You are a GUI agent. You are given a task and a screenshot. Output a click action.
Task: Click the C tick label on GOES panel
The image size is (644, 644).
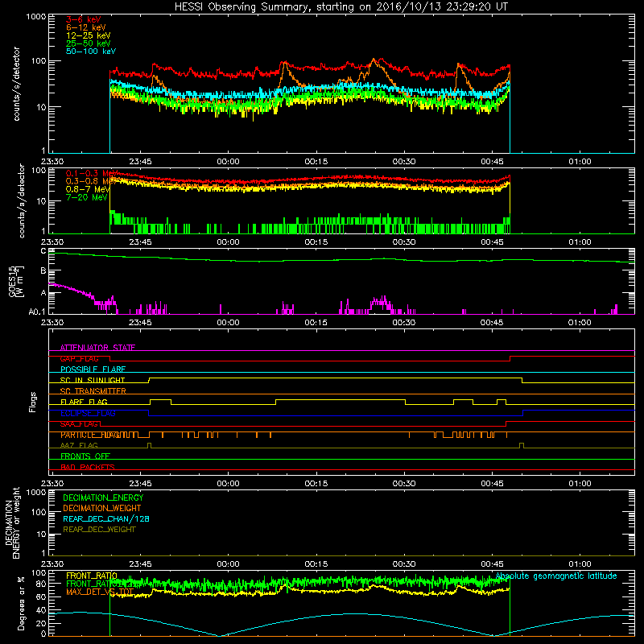pyautogui.click(x=43, y=251)
